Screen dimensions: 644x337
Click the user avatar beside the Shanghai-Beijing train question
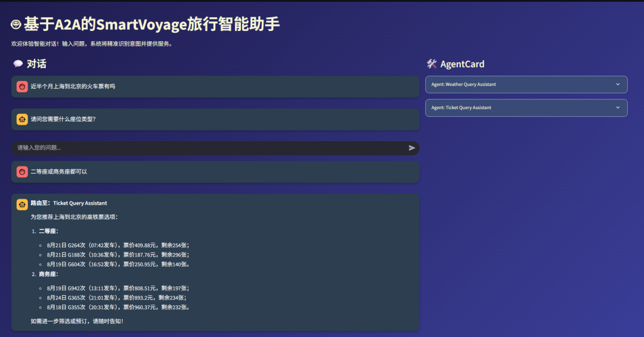22,86
